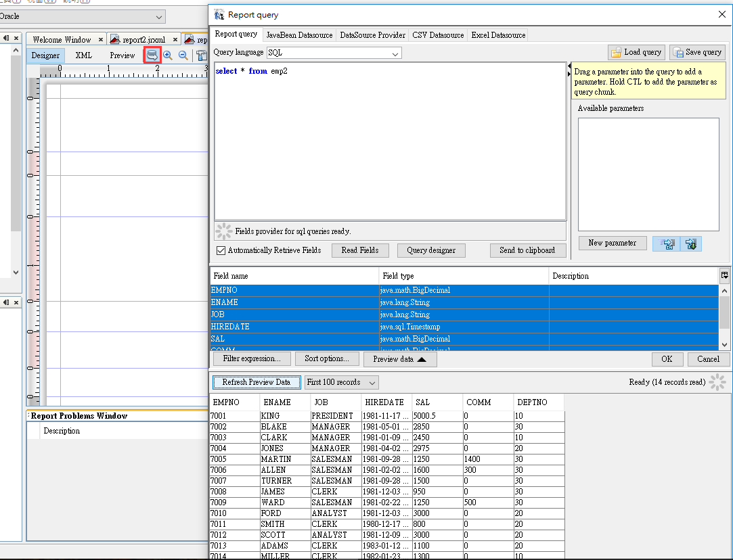Viewport: 733px width, 560px height.
Task: Click the zoom out magnifier icon
Action: 183,55
